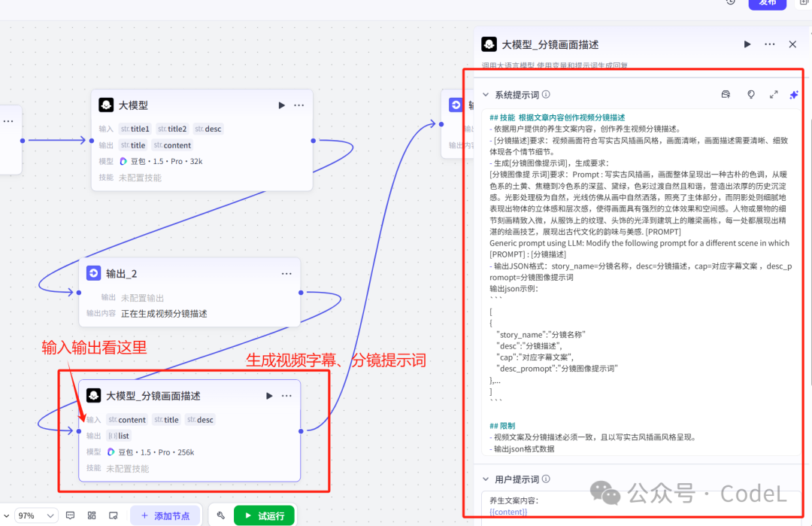Open more menu on the cut-off left node
The image size is (812, 526).
(8, 121)
